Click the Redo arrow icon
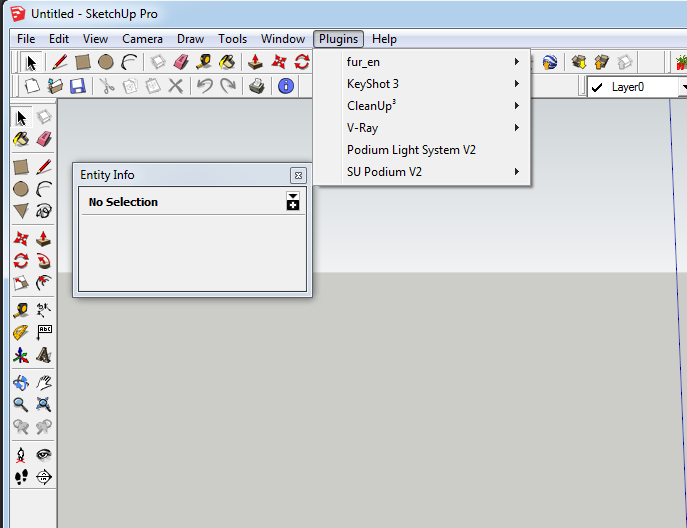This screenshot has width=687, height=528. [x=228, y=86]
